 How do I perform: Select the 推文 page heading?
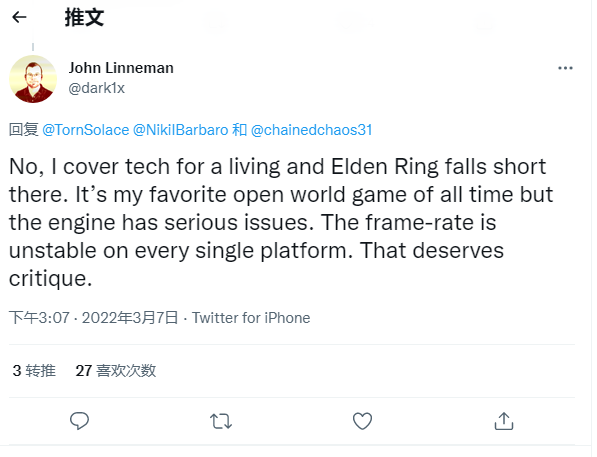(x=84, y=18)
